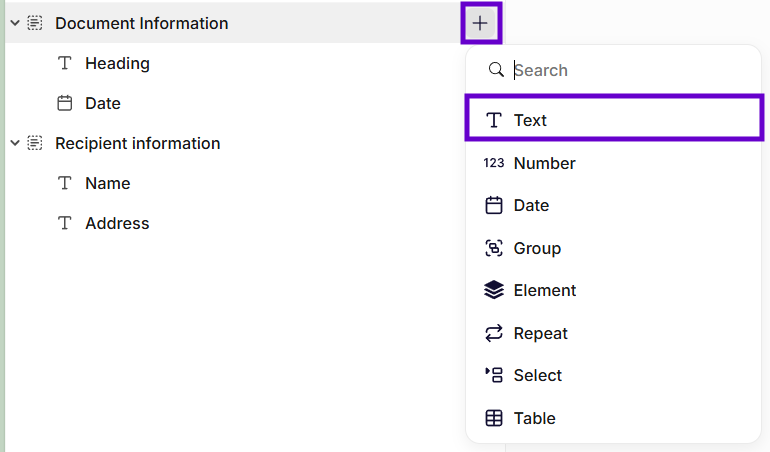The width and height of the screenshot is (770, 452).
Task: Select the Date field under Document Information
Action: (x=102, y=103)
